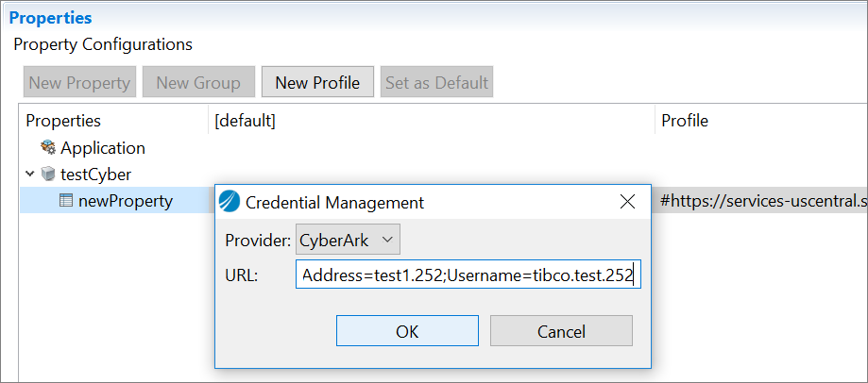Close the Credential Management dialog
868x383 pixels.
[x=627, y=202]
